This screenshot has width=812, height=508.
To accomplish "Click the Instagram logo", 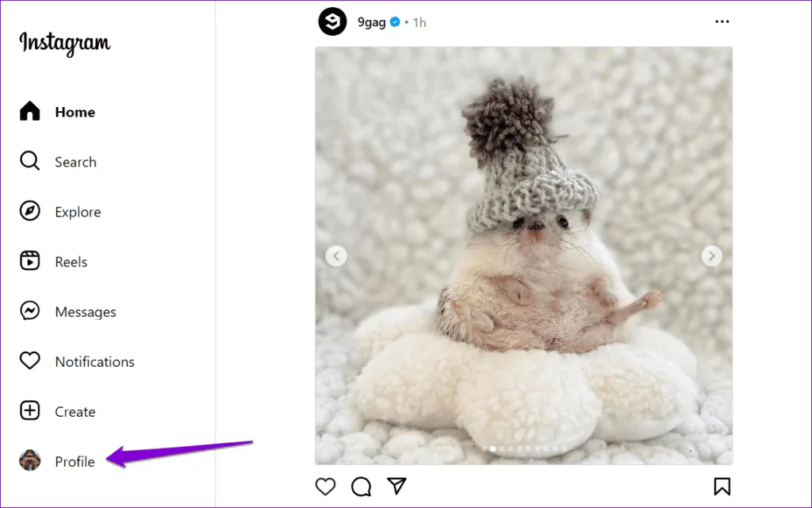I will tap(65, 43).
